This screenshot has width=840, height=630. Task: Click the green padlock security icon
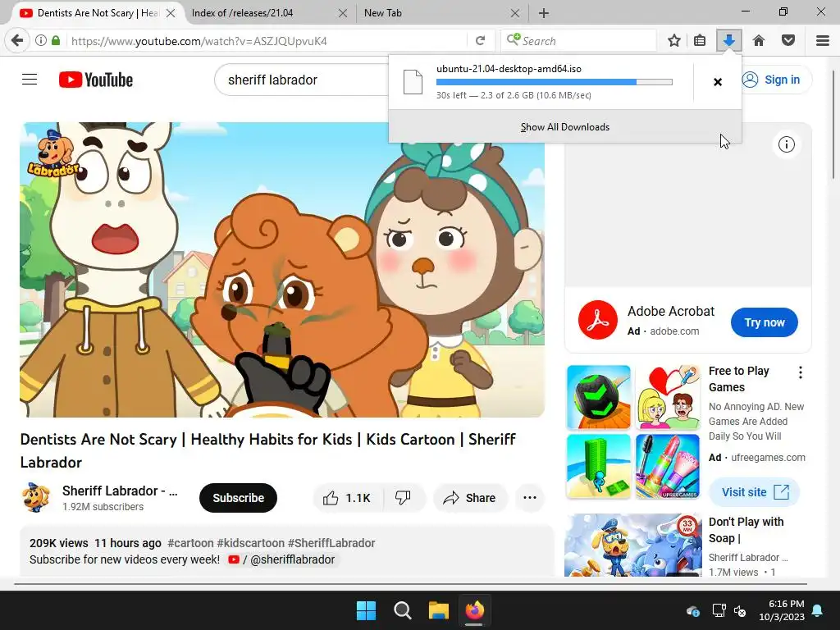(56, 41)
